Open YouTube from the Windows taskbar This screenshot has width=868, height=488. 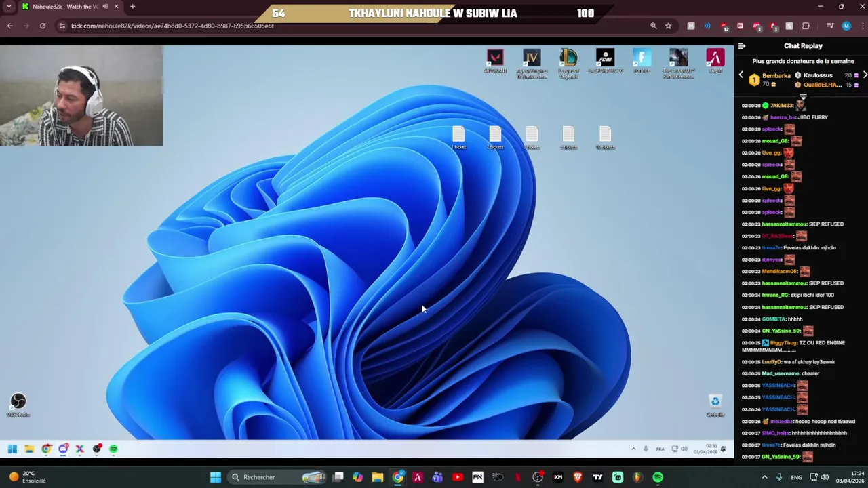(458, 477)
